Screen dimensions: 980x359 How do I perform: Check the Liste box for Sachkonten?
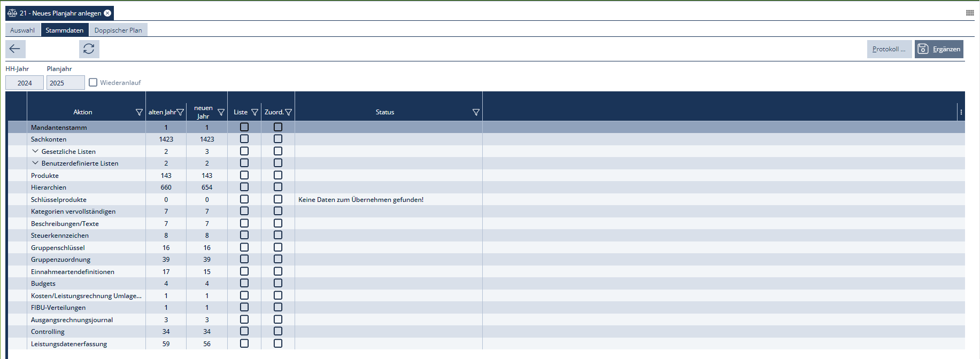(244, 139)
